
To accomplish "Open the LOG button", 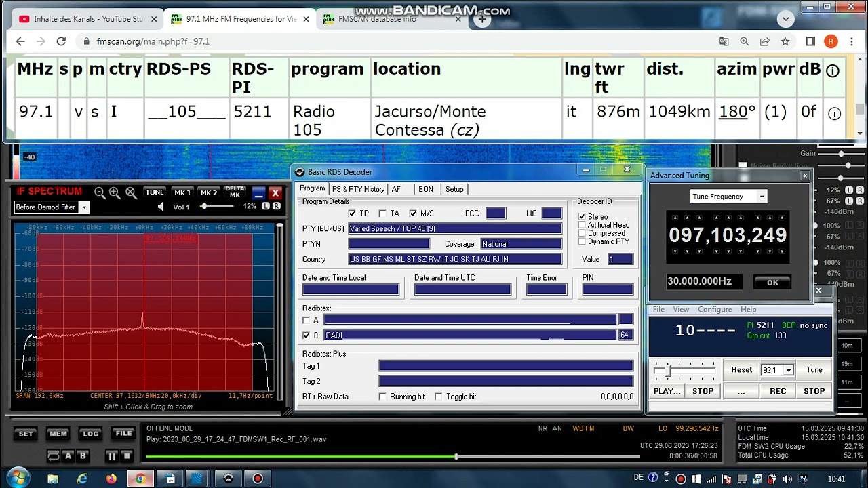I will pyautogui.click(x=91, y=434).
